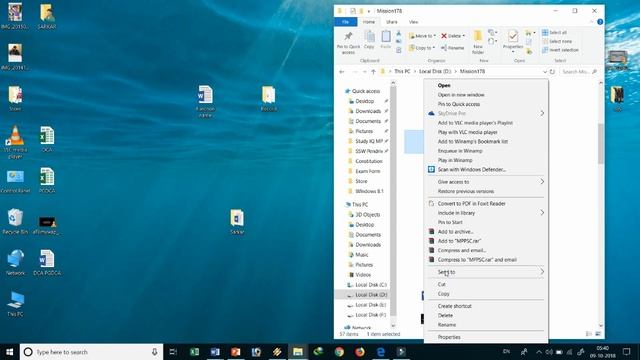640x360 pixels.
Task: Open Google Chrome from the taskbar
Action: (339, 352)
